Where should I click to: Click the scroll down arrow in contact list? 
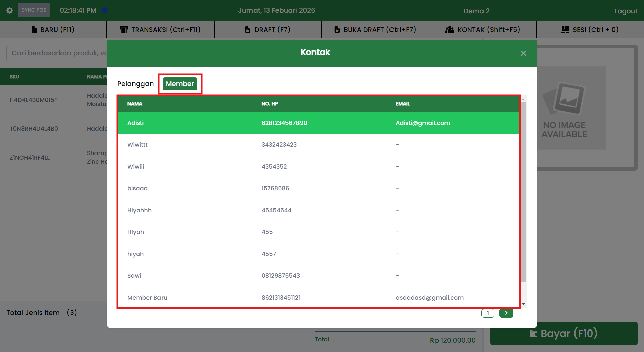pos(523,304)
